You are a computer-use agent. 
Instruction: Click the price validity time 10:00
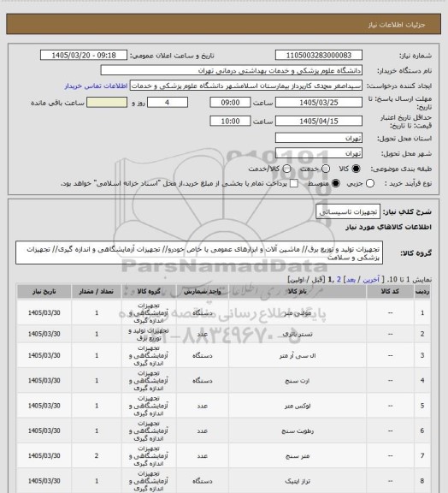click(230, 121)
